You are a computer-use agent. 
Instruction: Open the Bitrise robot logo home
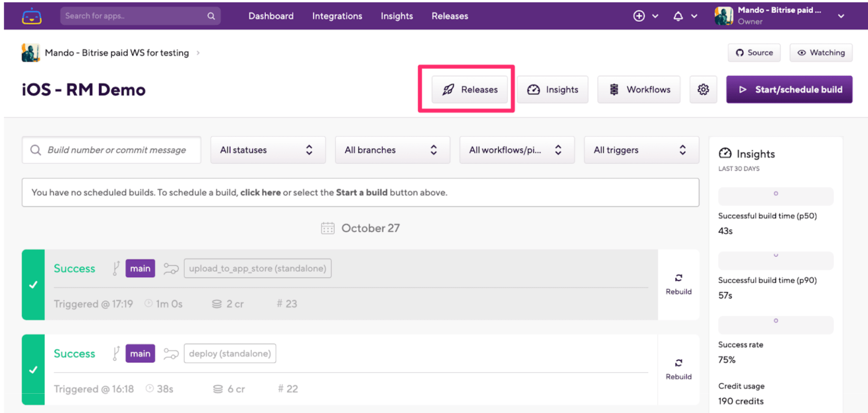32,16
